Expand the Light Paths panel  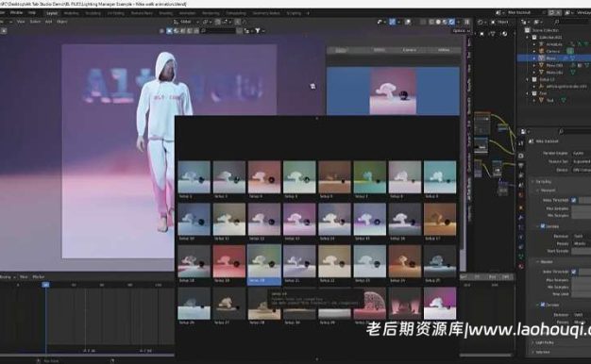543,342
